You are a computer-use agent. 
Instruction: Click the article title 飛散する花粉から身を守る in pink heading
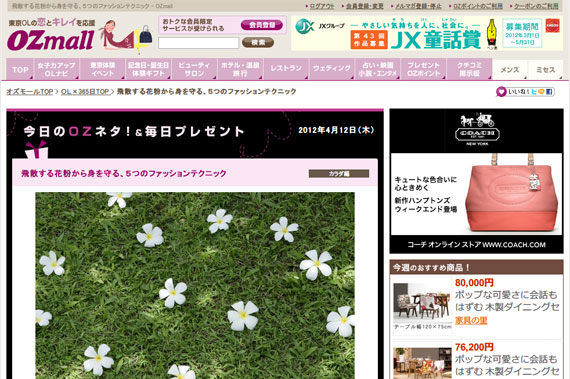pyautogui.click(x=124, y=173)
